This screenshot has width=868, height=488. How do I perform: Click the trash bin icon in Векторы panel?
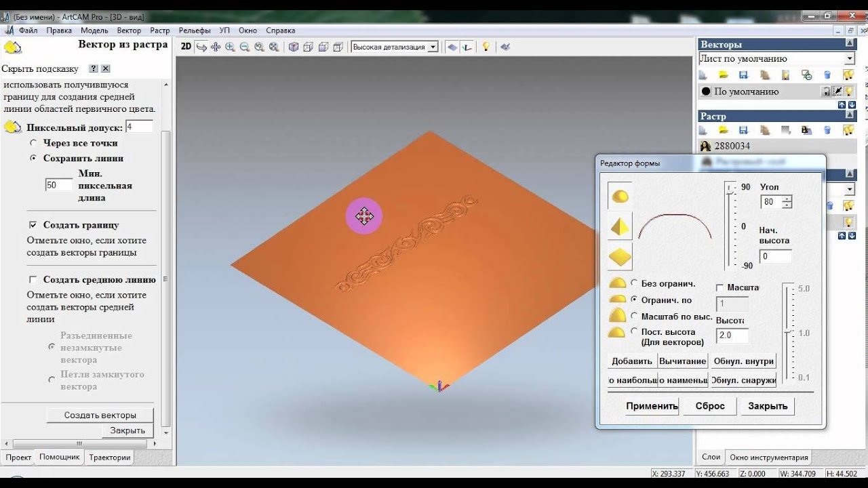[827, 75]
